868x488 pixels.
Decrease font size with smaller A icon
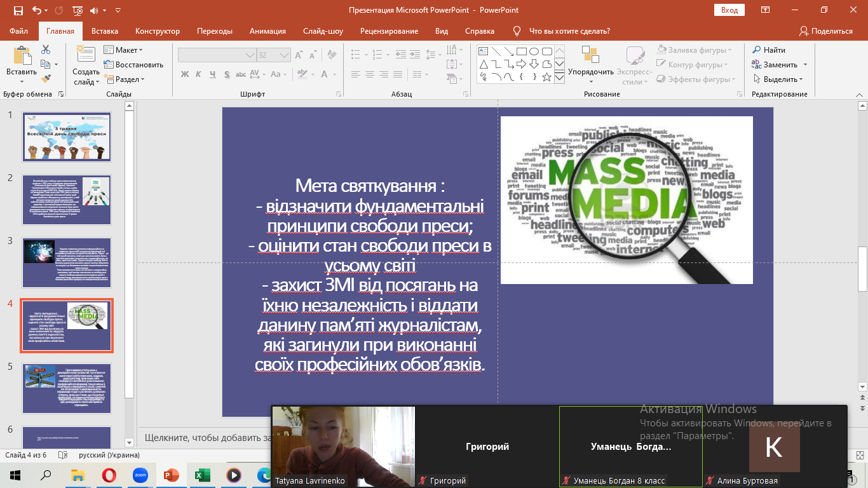313,55
